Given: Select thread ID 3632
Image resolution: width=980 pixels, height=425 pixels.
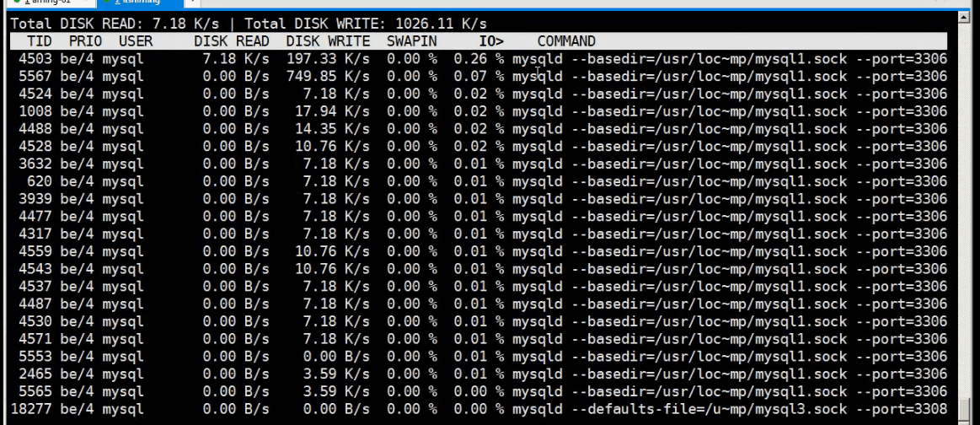Looking at the screenshot, I should click(35, 164).
